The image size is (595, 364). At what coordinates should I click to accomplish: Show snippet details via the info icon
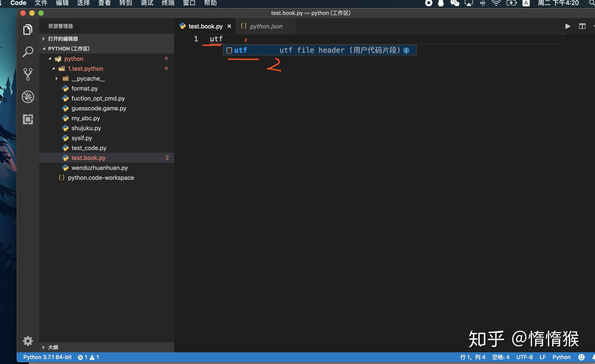click(407, 50)
